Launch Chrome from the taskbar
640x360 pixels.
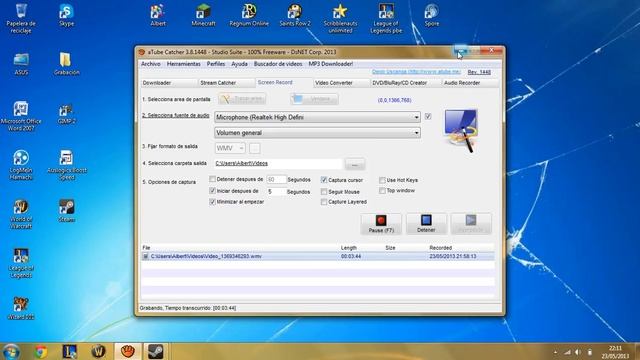[x=41, y=351]
